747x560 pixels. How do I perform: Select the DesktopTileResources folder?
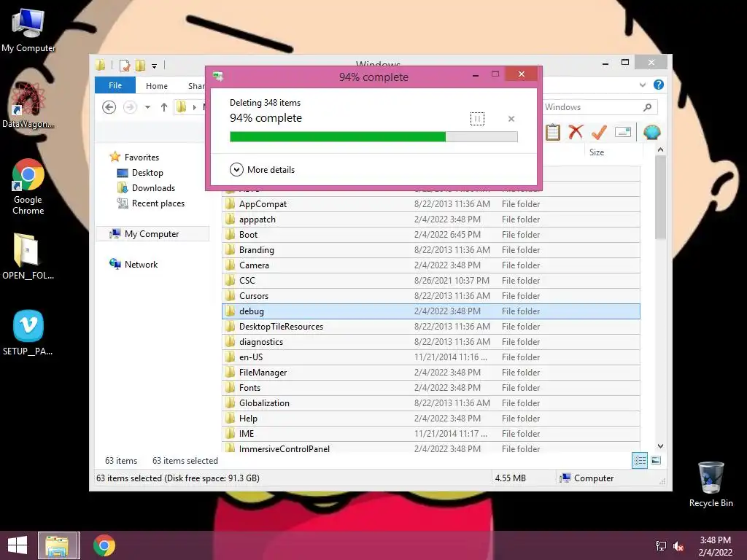tap(430, 326)
